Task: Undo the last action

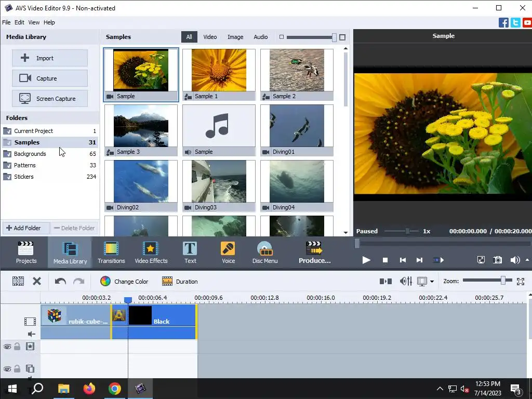Action: click(60, 281)
